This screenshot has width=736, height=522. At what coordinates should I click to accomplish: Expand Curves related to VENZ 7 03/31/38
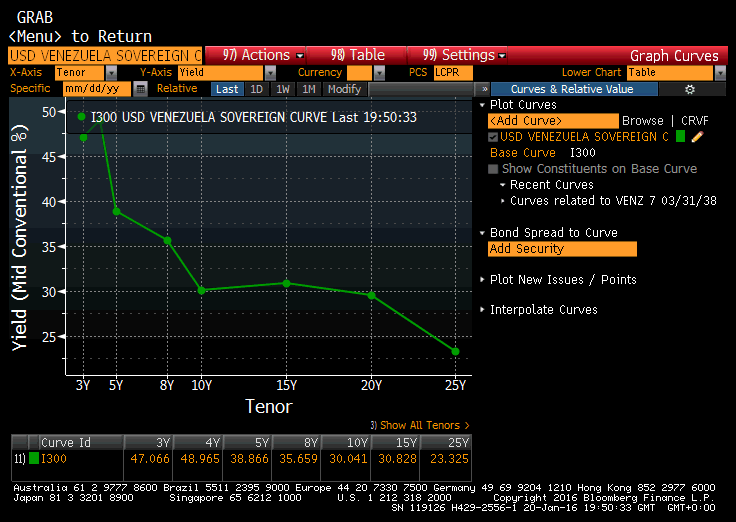(503, 201)
